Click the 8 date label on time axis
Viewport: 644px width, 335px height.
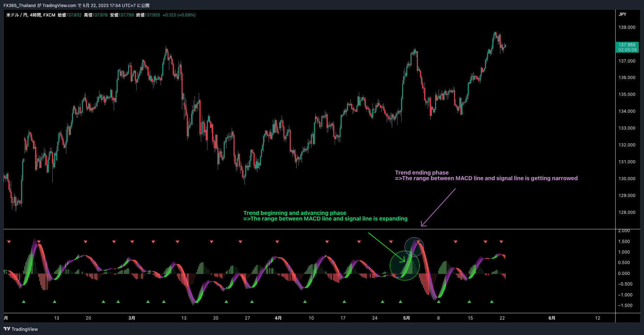438,318
